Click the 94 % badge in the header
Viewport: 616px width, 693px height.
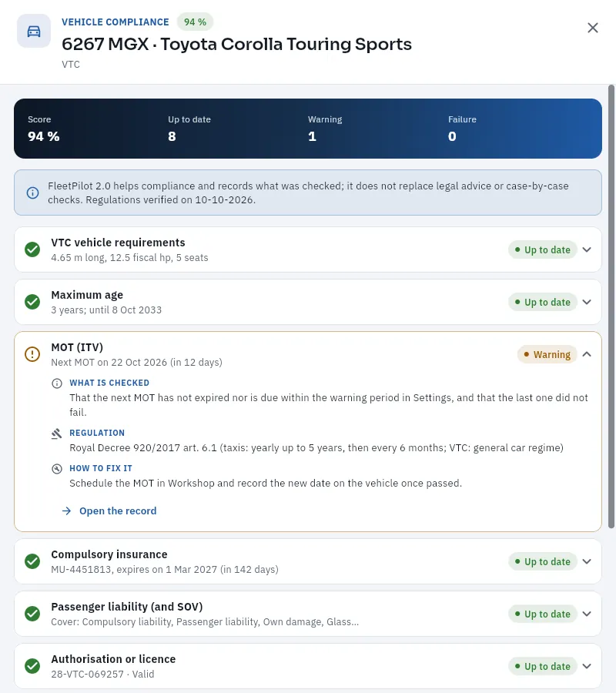tap(195, 22)
